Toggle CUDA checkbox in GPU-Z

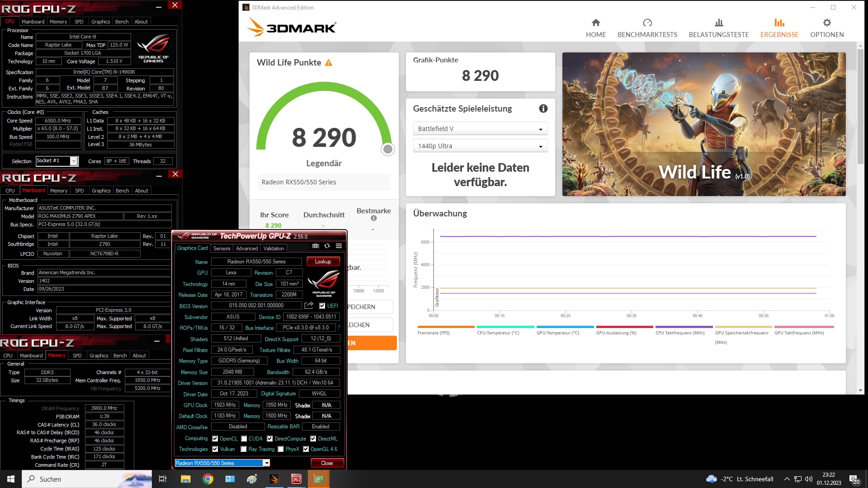click(244, 439)
